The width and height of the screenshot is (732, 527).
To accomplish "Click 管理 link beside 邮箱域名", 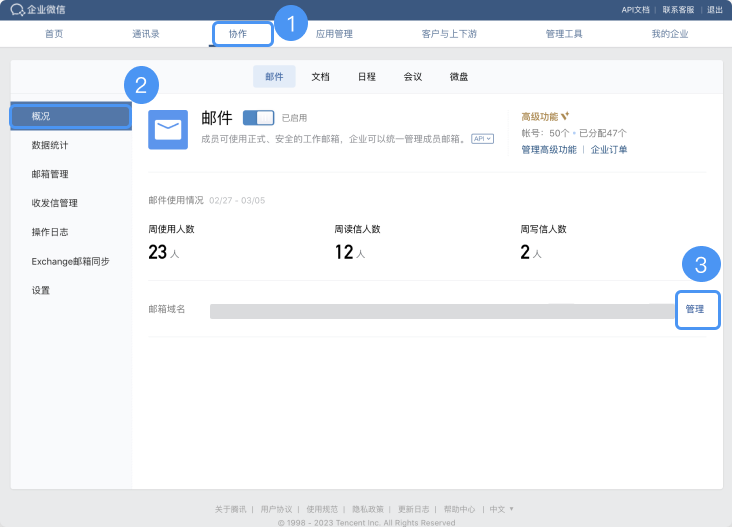I will (x=695, y=309).
